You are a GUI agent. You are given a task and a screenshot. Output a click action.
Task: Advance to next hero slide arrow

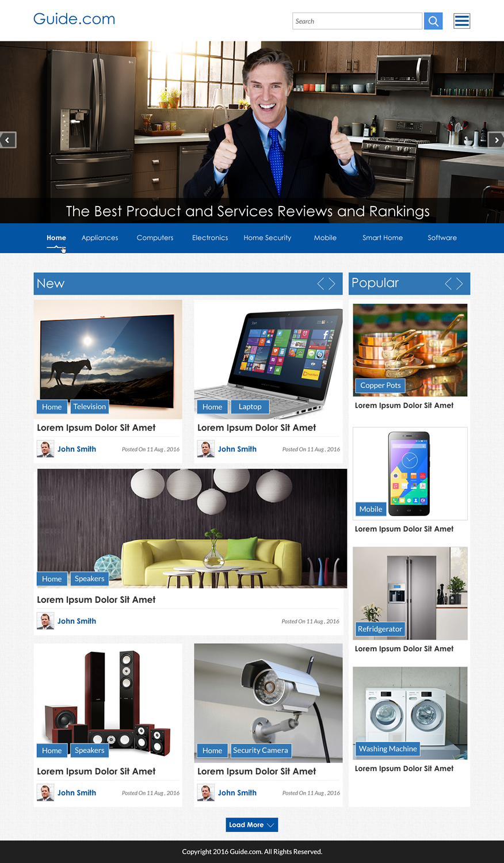(497, 140)
